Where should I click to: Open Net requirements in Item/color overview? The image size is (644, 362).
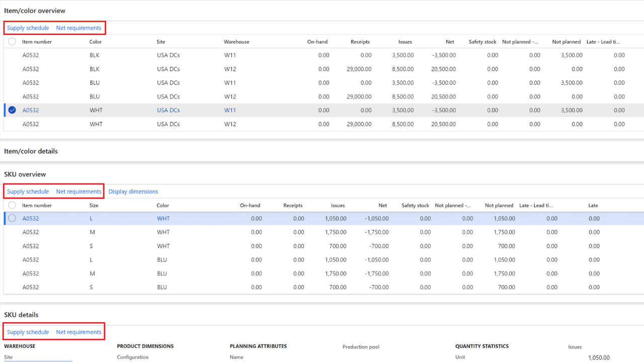(x=78, y=28)
